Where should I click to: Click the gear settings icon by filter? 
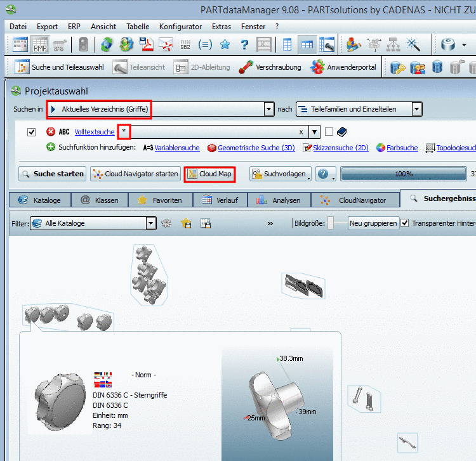(x=166, y=223)
